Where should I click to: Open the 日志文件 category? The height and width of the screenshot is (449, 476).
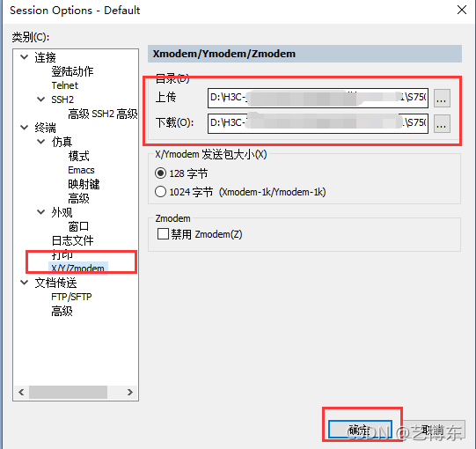[x=72, y=240]
